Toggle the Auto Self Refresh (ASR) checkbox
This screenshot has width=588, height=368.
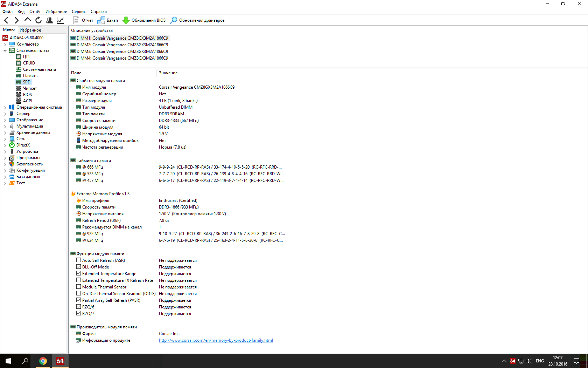click(79, 260)
